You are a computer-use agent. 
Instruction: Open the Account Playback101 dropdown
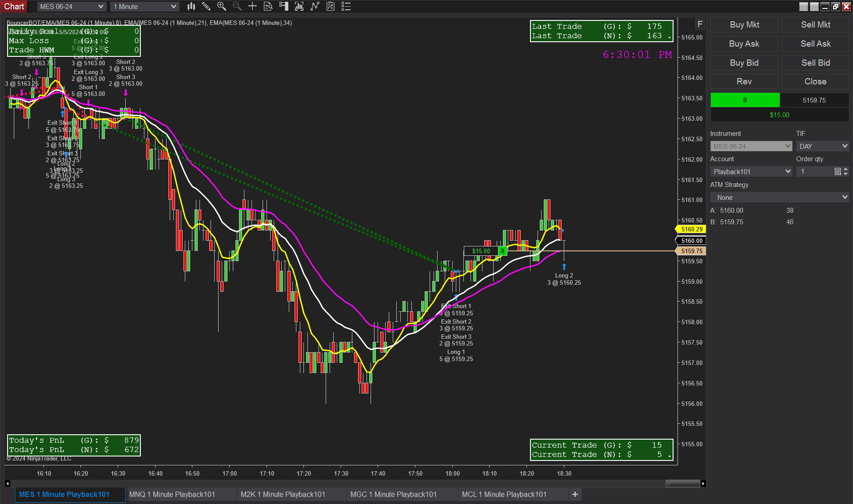(751, 171)
